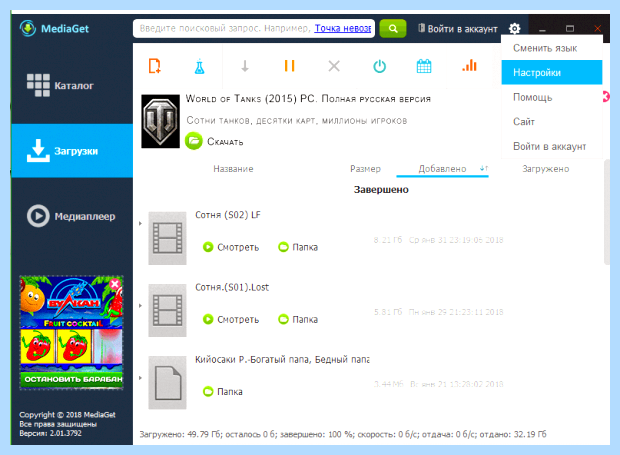Sort by the Размер column

(365, 169)
